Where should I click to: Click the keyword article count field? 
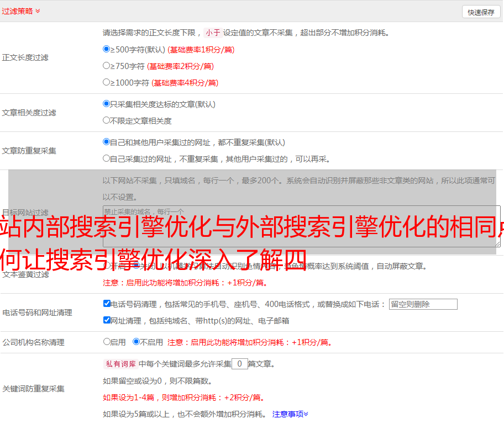[x=239, y=364]
